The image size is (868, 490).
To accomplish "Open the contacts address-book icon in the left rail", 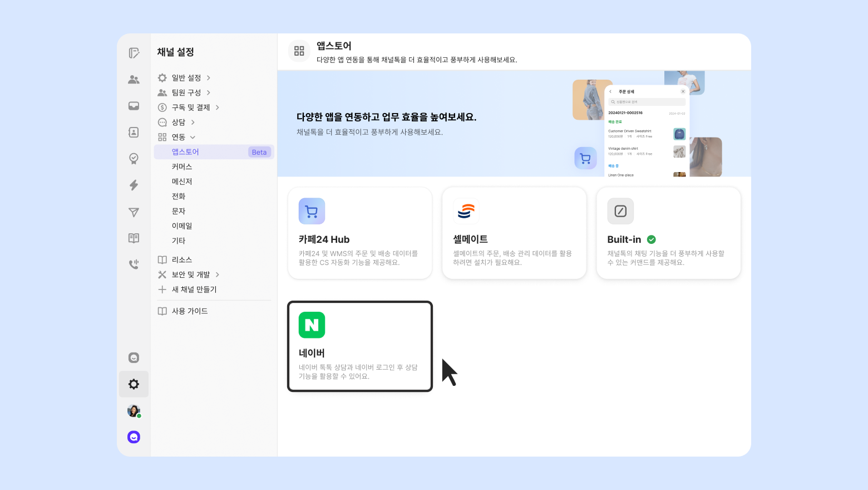I will tap(134, 132).
